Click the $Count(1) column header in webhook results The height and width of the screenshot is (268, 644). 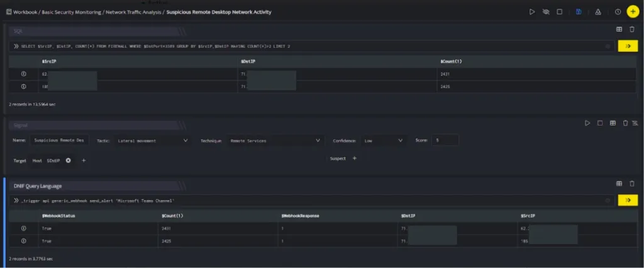pyautogui.click(x=172, y=215)
